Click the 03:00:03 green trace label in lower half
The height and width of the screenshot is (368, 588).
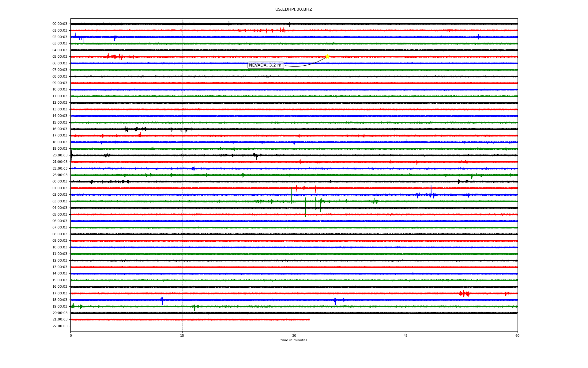60,201
